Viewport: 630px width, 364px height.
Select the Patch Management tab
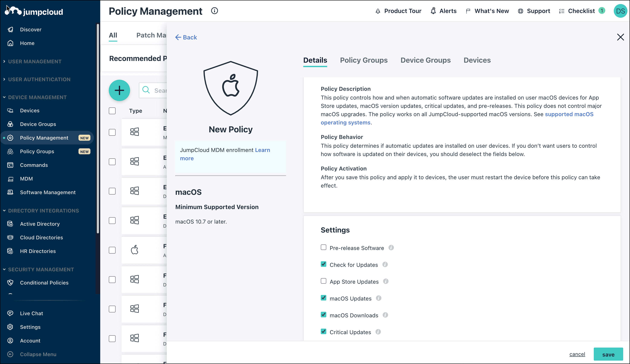151,35
